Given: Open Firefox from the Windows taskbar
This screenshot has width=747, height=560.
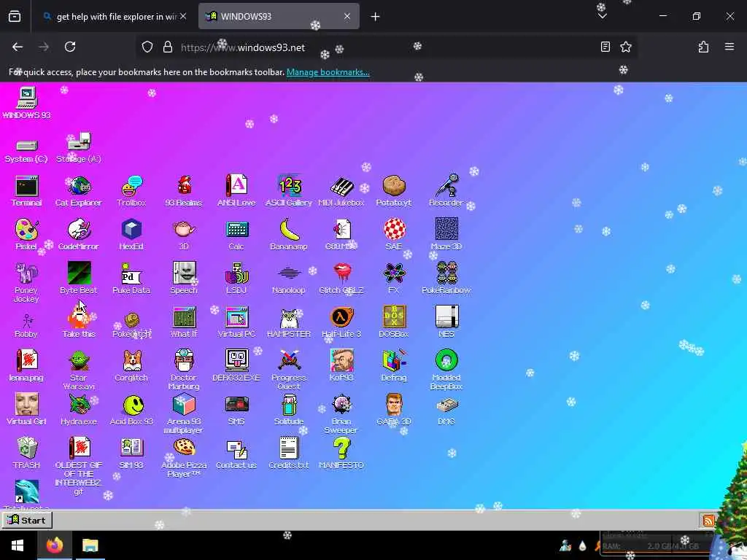Looking at the screenshot, I should [x=55, y=545].
